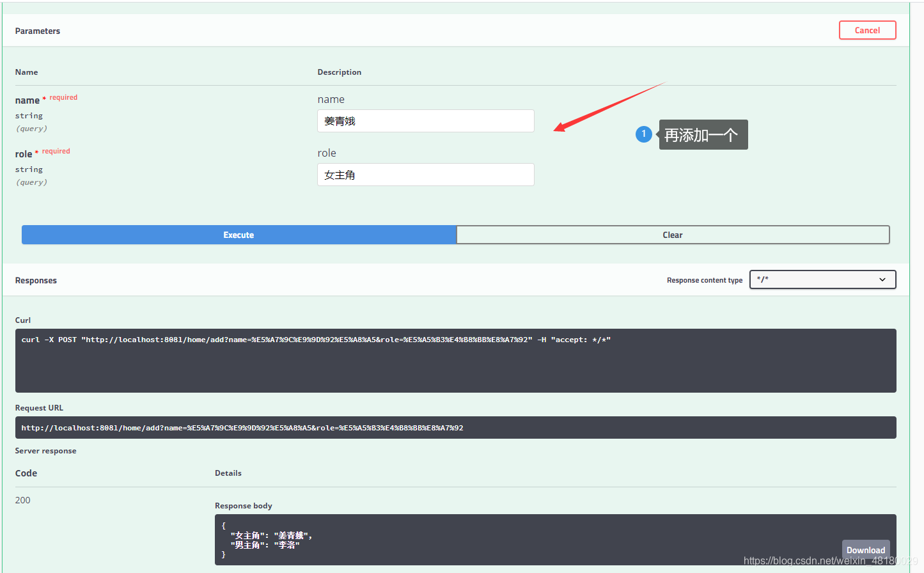Viewport: 924px width, 573px height.
Task: Download the response body
Action: [x=866, y=550]
